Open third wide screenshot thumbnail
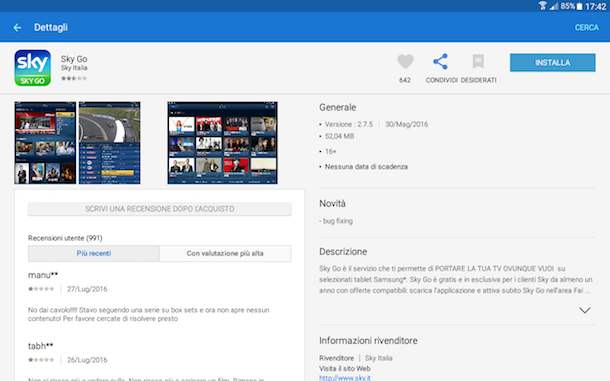The width and height of the screenshot is (610, 381). point(223,143)
